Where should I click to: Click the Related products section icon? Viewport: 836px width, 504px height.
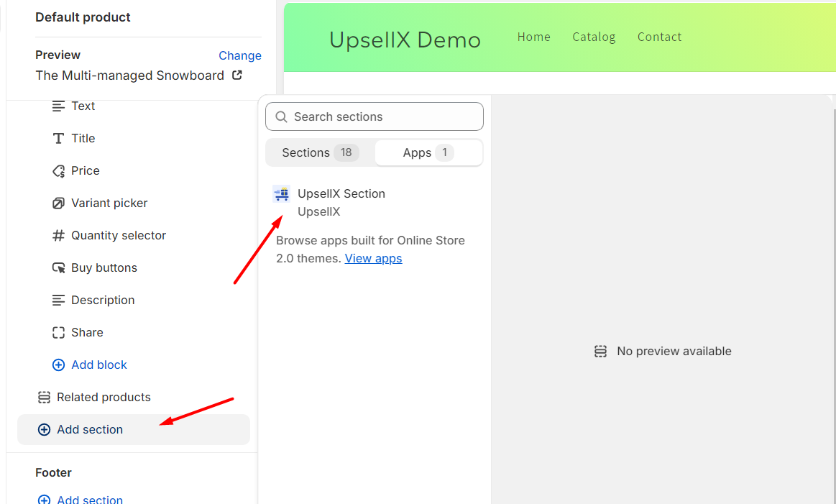tap(44, 398)
